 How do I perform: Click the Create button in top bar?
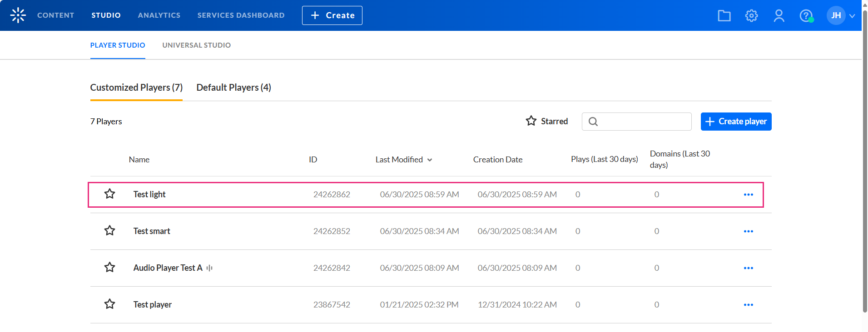(x=332, y=15)
